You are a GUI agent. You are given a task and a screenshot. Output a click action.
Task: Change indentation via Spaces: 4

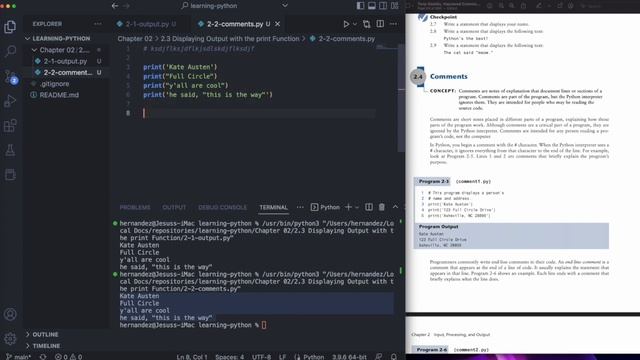[x=229, y=357]
